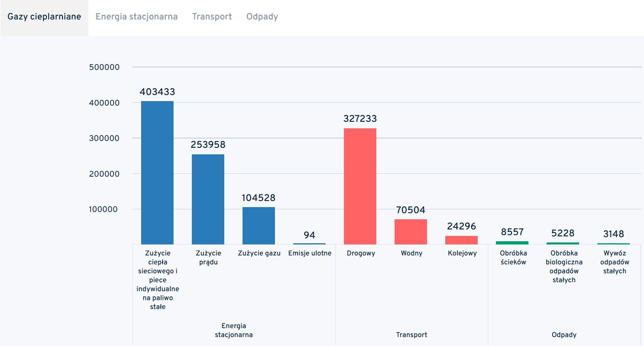Click the 327233 value label
The image size is (644, 346).
(360, 119)
